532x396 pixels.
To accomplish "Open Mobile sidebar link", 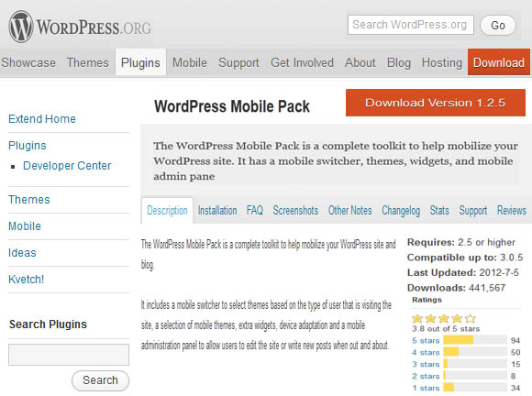I will [25, 226].
